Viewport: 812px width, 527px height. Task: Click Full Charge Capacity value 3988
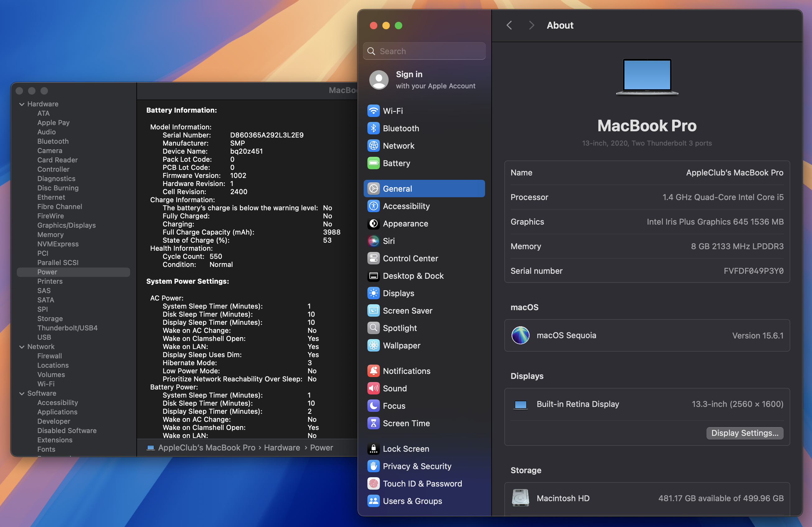(332, 232)
